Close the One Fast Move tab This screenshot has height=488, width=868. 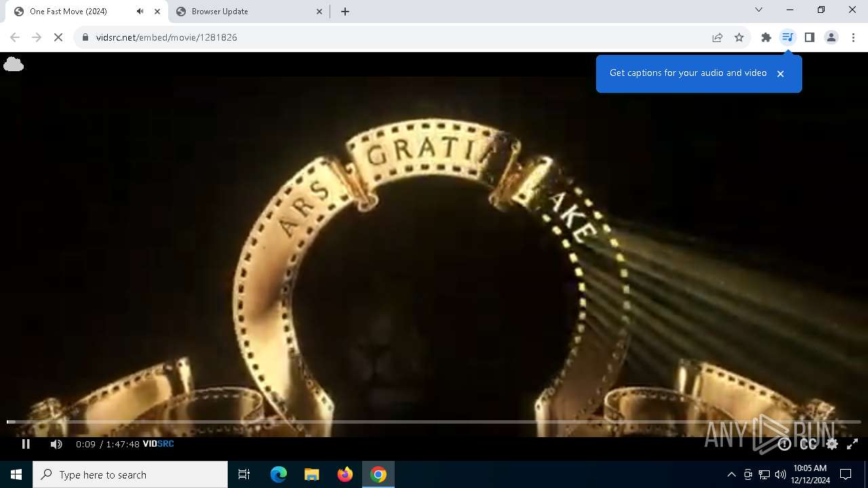[157, 11]
